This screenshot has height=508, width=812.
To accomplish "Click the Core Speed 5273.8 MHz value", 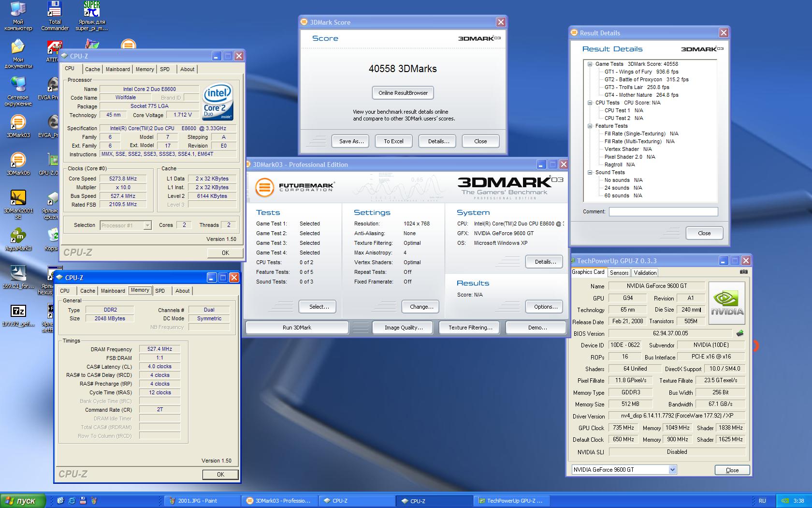I will [x=123, y=179].
